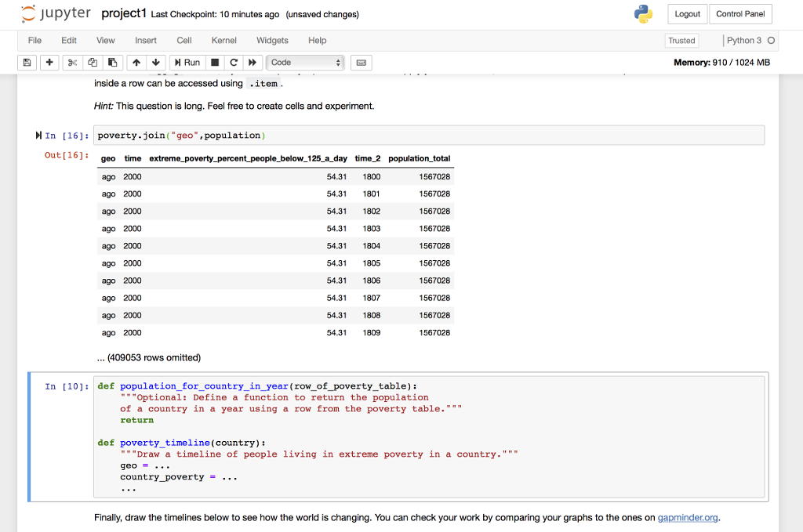Restart the kernel using circular arrow
803x532 pixels.
coord(234,63)
